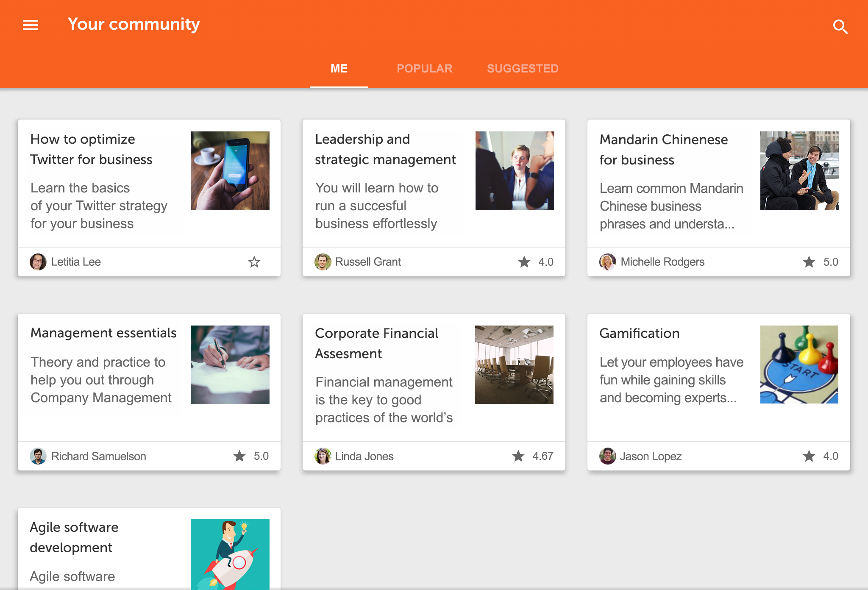
Task: Click description 'Theory and practice to help you out'
Action: [x=101, y=380]
